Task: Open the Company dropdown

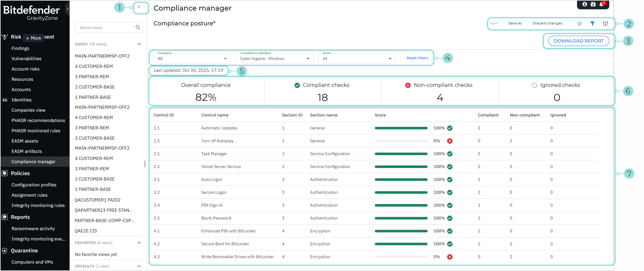Action: 192,59
